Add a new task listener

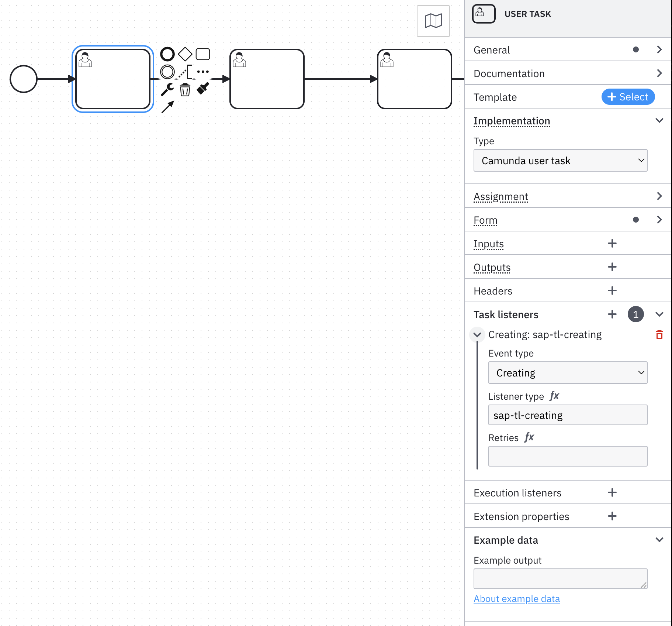pos(612,314)
